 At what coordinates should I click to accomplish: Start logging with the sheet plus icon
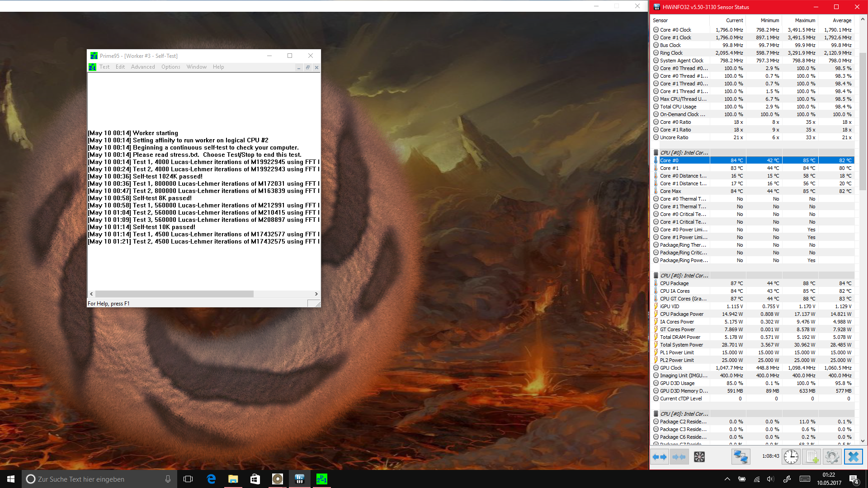[811, 457]
